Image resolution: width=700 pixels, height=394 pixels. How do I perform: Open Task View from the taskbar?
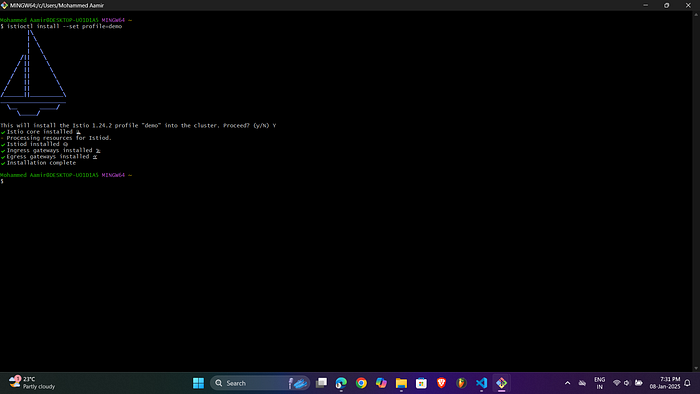[x=321, y=383]
